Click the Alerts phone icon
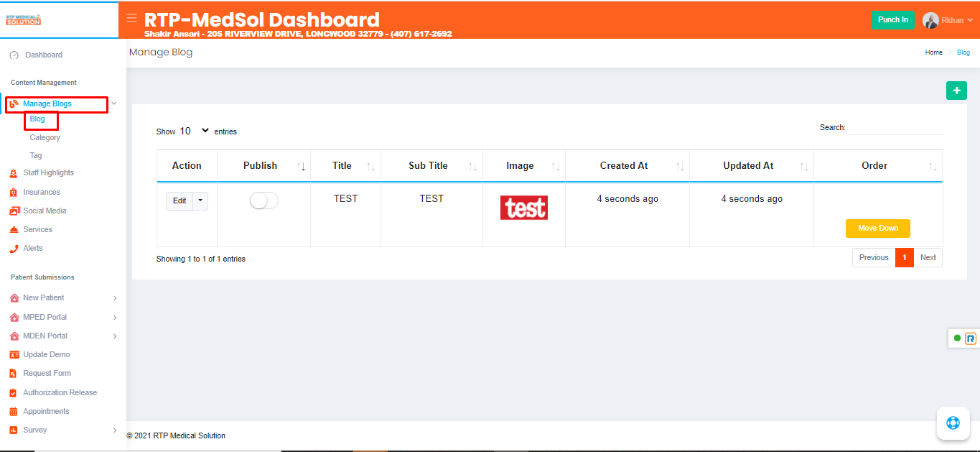Image resolution: width=980 pixels, height=452 pixels. point(14,249)
